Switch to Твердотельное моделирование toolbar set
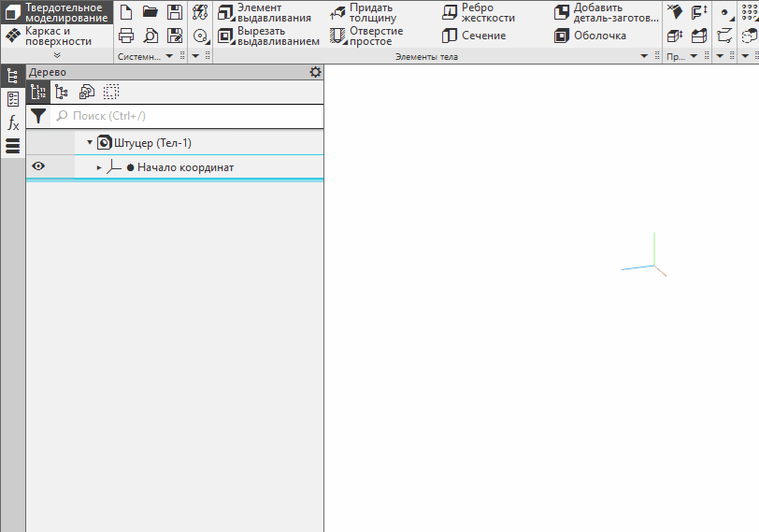Screen dimensions: 759x532 57,12
